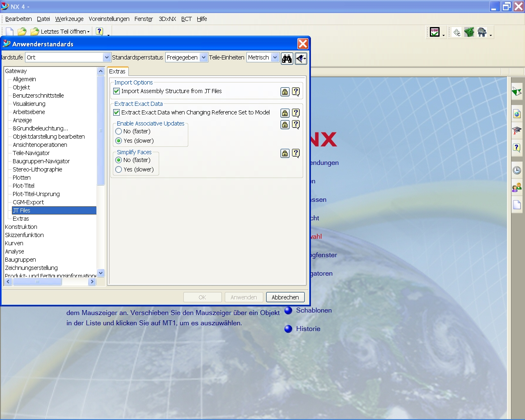
Task: Click the move-arrows 'C' toolbar icon
Action: [x=457, y=32]
